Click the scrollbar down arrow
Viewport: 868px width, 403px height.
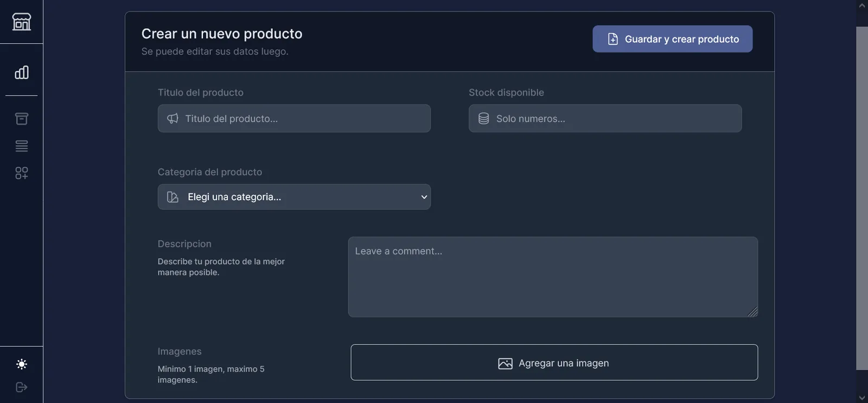[862, 398]
